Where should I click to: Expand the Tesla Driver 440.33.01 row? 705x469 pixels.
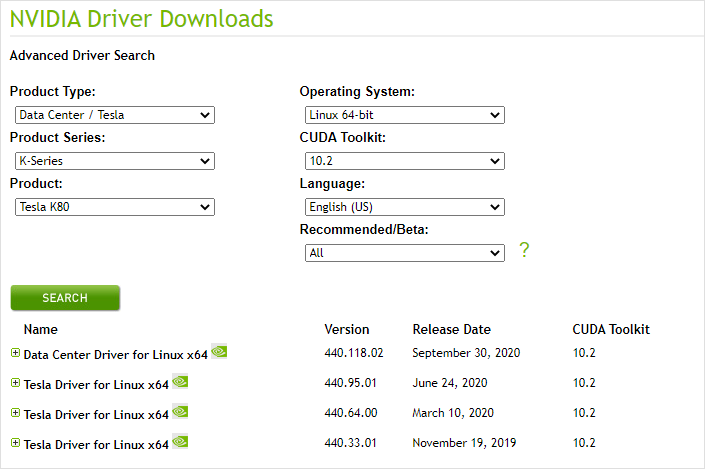point(15,442)
